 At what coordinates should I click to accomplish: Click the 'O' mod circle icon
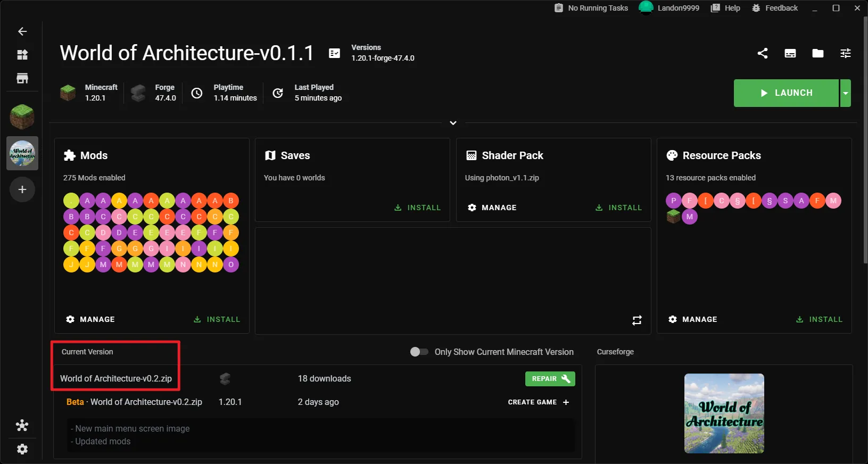pyautogui.click(x=231, y=264)
